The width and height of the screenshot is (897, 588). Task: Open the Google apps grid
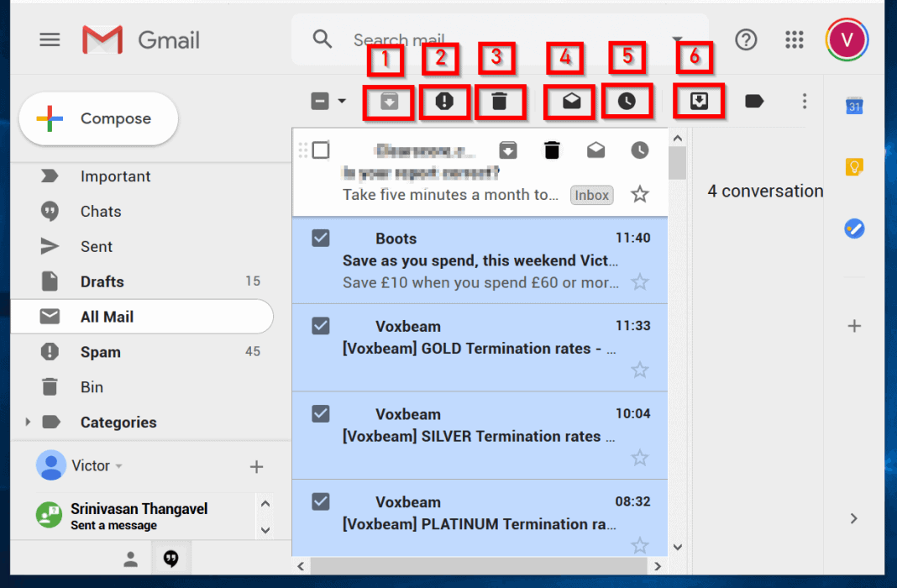coord(795,39)
